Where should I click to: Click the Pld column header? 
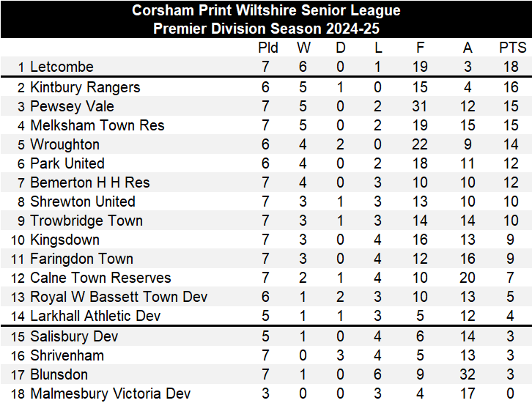tap(268, 48)
